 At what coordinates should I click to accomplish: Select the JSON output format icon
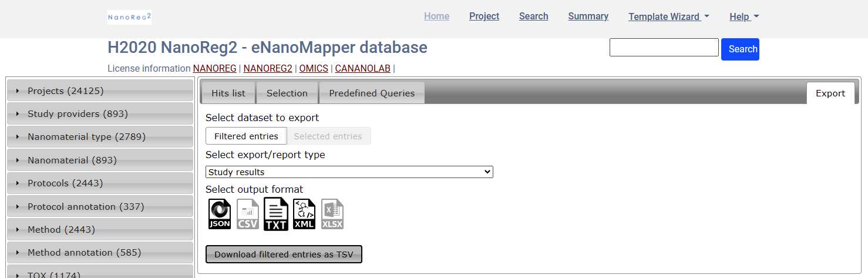[220, 214]
